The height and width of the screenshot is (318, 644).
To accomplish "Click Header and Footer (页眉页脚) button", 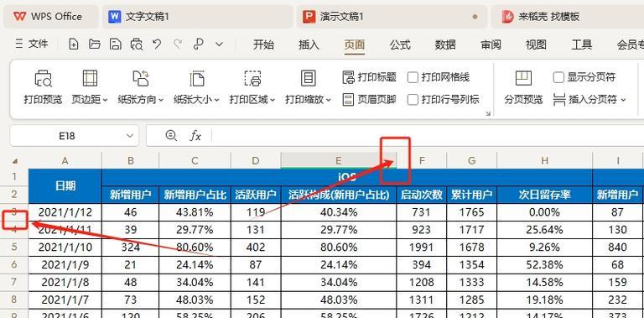I will click(x=369, y=99).
